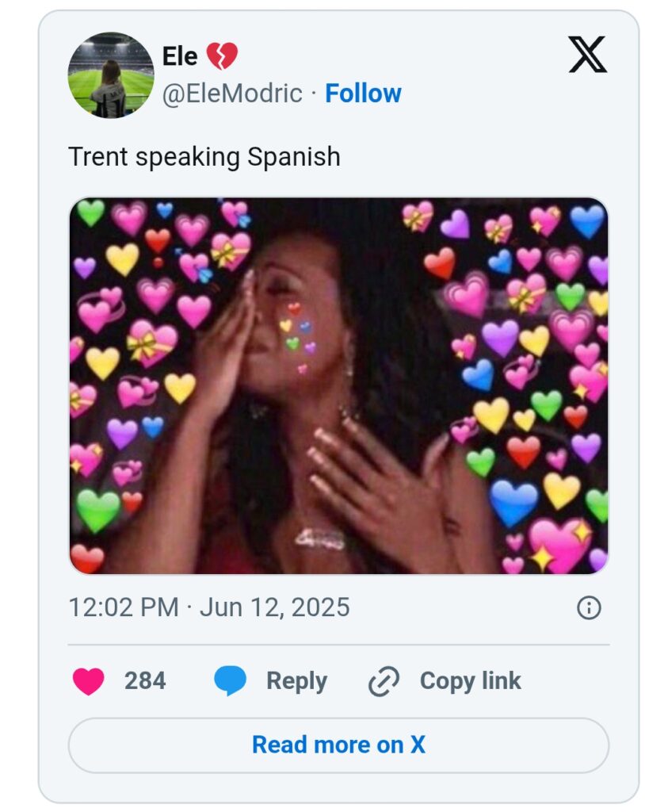Open Ele's profile picture avatar

(111, 75)
